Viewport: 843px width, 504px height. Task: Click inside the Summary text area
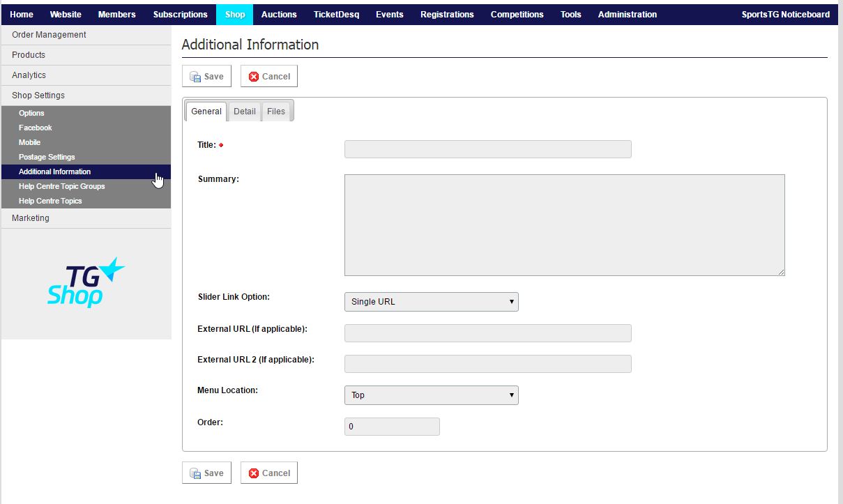pyautogui.click(x=565, y=225)
